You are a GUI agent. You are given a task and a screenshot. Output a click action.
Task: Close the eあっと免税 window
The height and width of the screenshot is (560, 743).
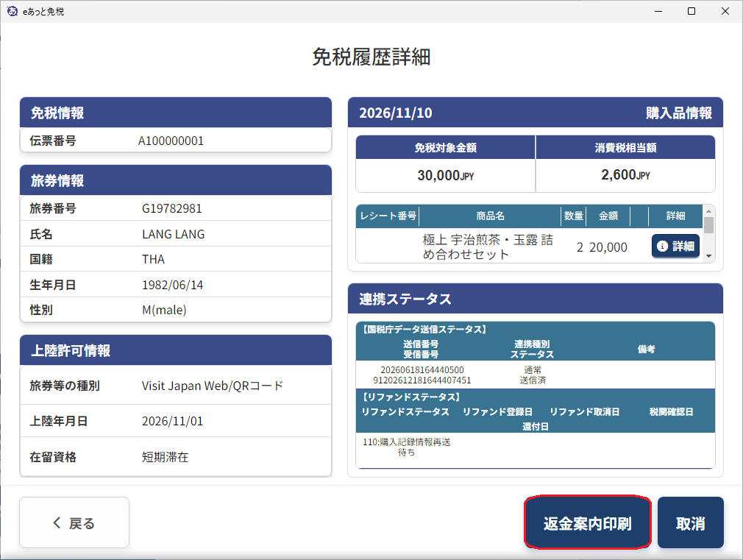(x=725, y=11)
